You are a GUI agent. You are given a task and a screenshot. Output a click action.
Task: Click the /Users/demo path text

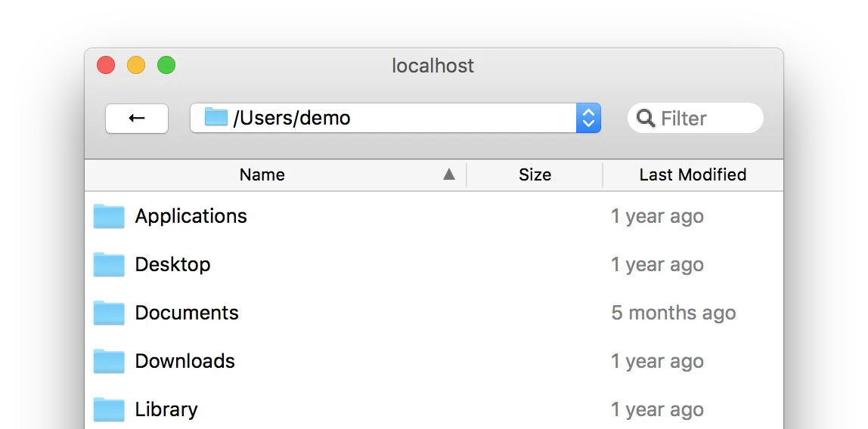tap(292, 119)
